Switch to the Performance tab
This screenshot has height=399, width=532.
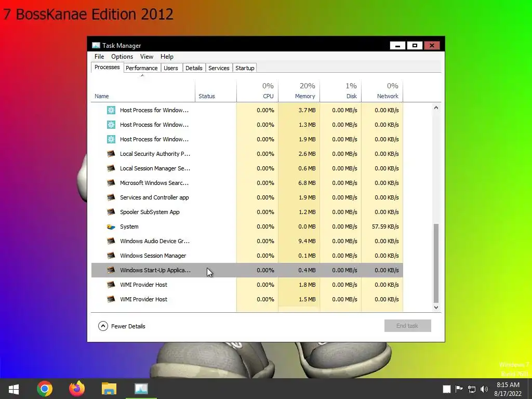(x=141, y=68)
